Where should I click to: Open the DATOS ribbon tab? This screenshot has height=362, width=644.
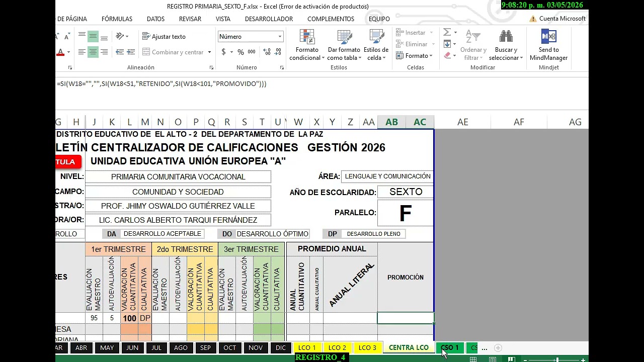click(155, 19)
